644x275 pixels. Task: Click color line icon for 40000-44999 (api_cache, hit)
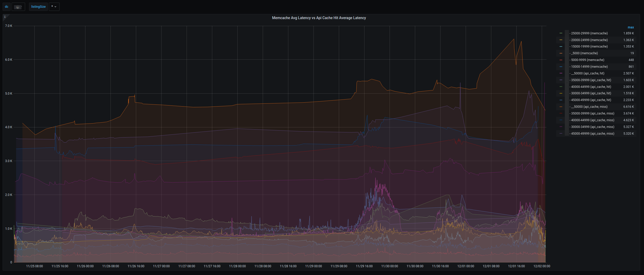[x=561, y=87]
